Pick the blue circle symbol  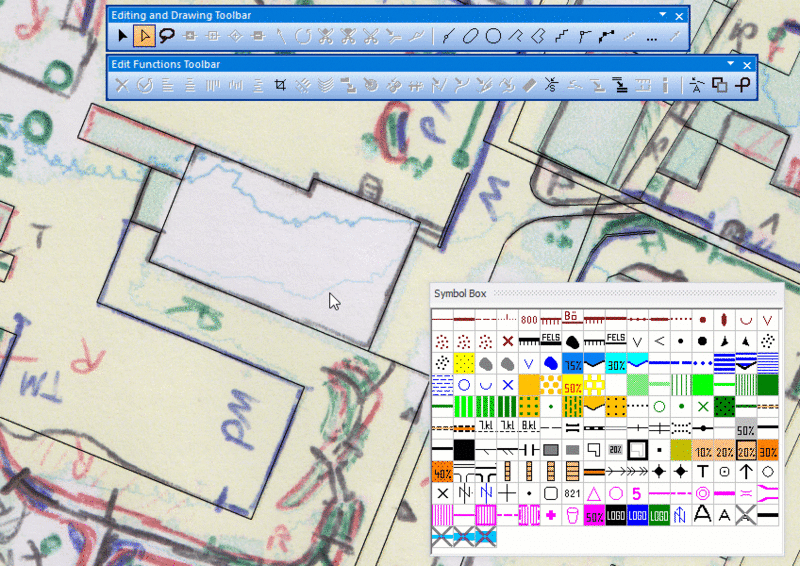click(x=464, y=385)
